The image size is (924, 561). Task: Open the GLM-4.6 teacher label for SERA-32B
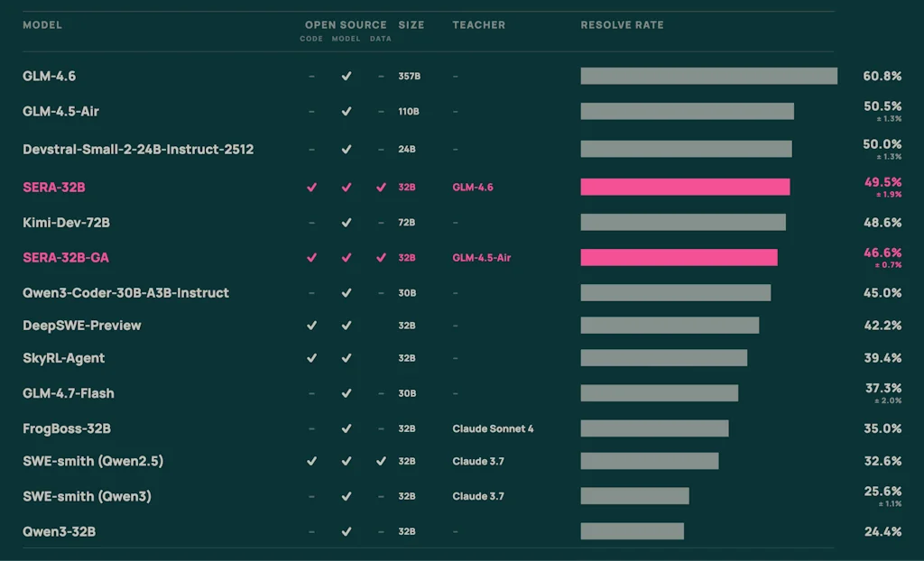point(471,187)
